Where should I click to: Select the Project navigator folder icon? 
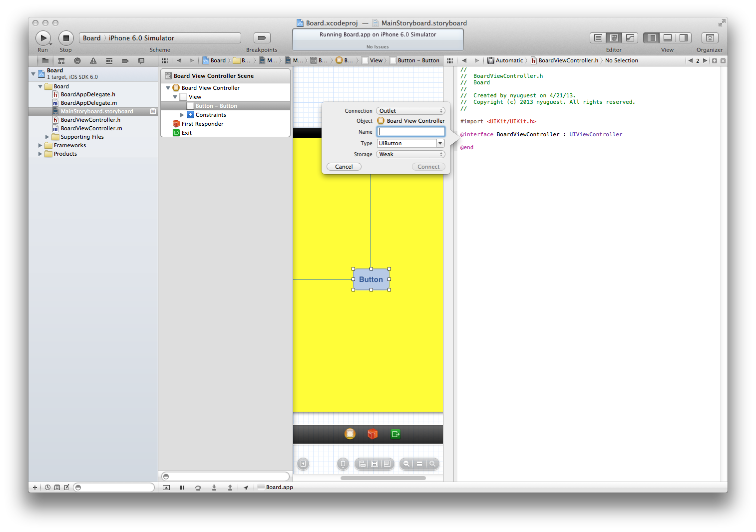pos(45,61)
